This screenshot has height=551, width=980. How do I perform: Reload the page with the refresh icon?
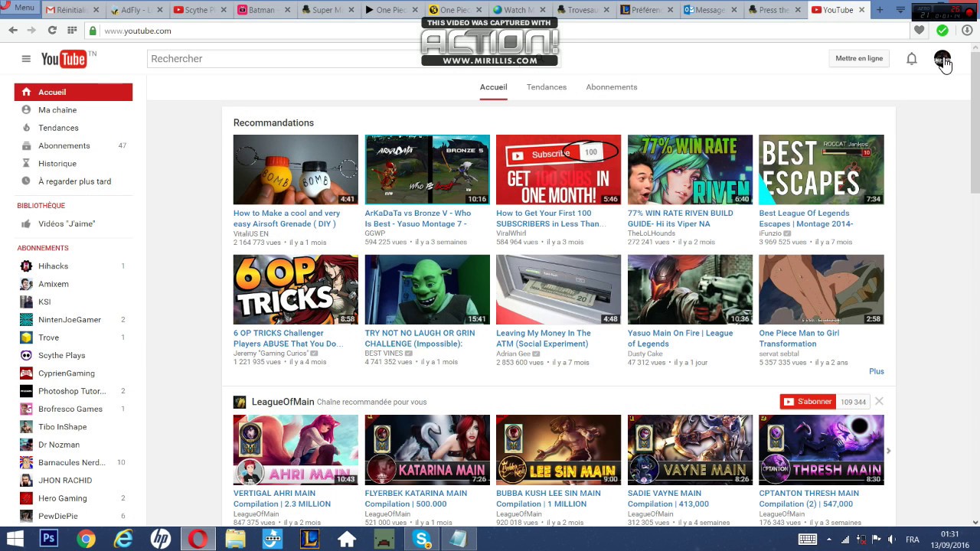point(52,31)
